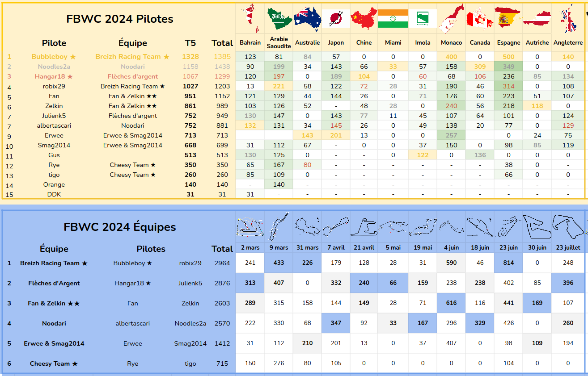Select 'Cheesy Team ★' in Équipes table
This screenshot has width=588, height=376.
(54, 363)
